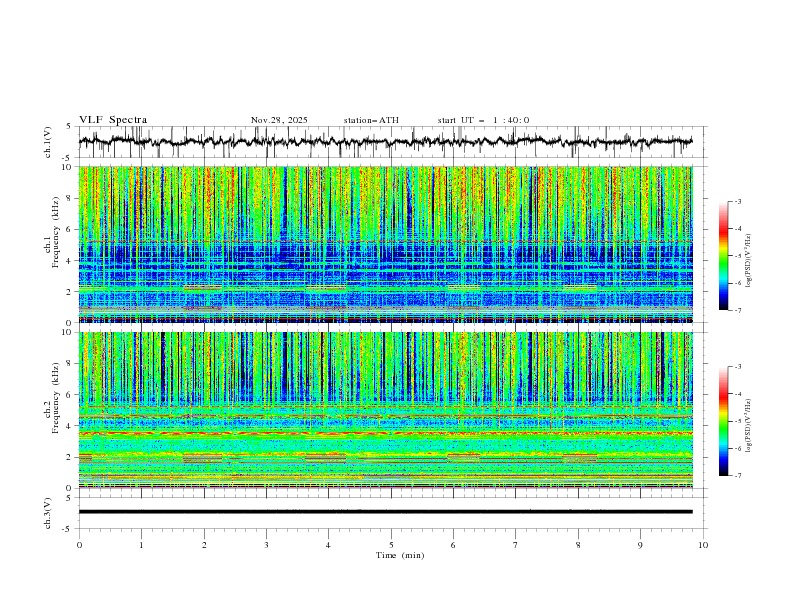Click time axis tick label '0'
This screenshot has width=792, height=612.
coord(79,545)
